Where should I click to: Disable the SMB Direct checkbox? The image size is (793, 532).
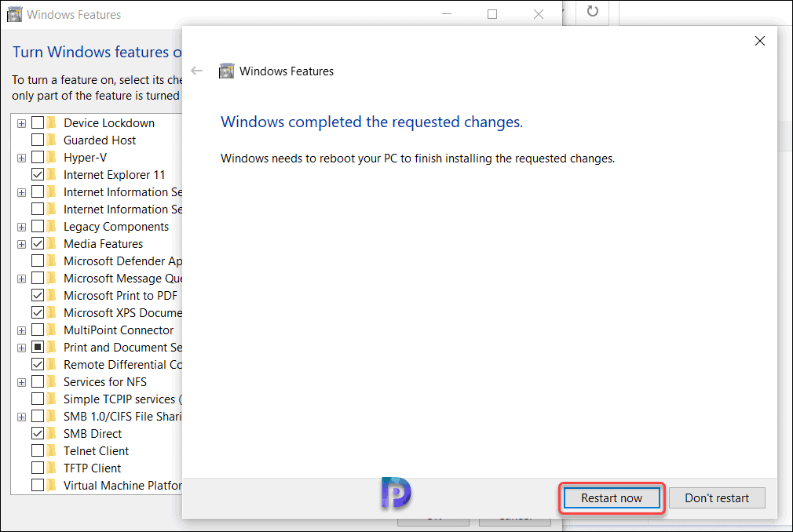(x=38, y=433)
